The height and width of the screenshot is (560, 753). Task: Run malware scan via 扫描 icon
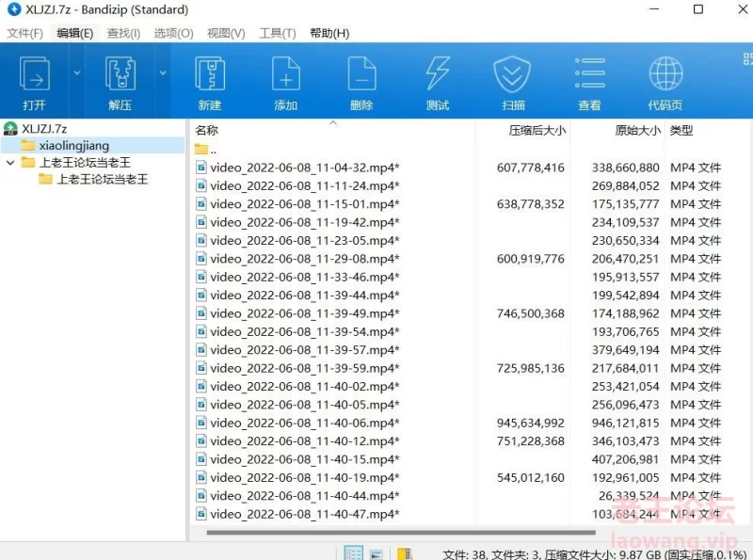pyautogui.click(x=513, y=80)
